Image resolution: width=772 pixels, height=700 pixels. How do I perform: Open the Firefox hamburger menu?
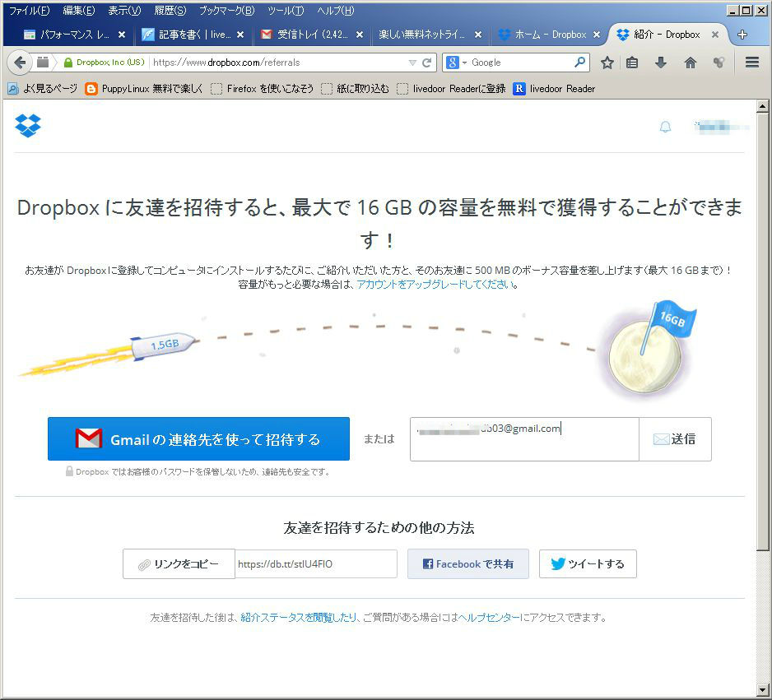tap(751, 62)
